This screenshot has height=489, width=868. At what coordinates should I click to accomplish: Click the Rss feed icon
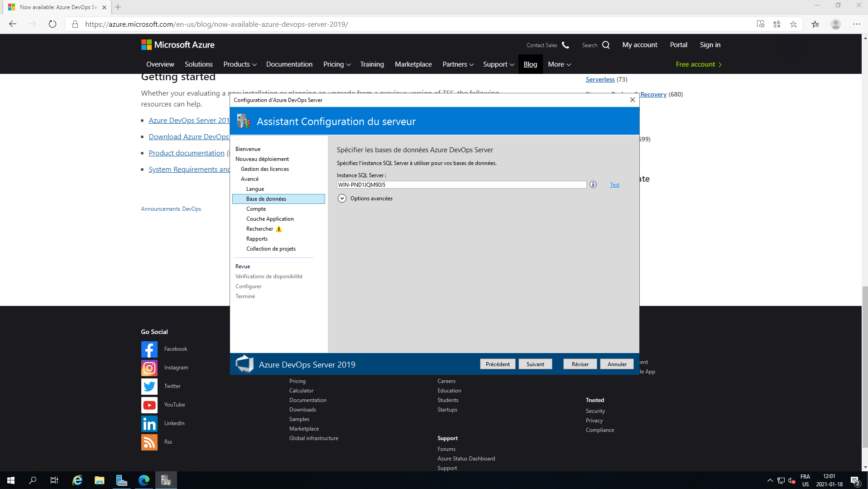tap(149, 442)
